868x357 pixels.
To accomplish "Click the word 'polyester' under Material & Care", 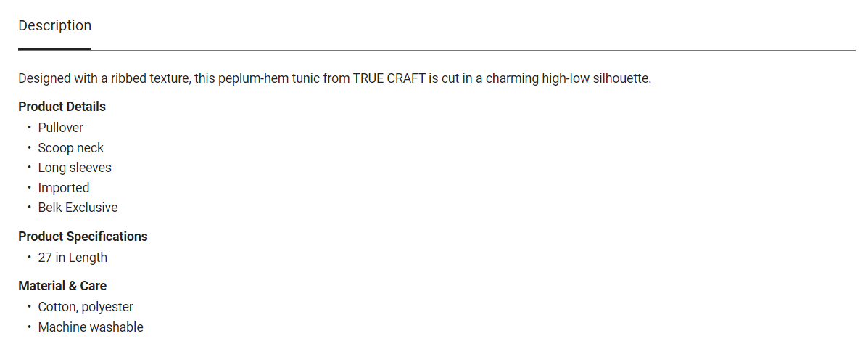I will (x=107, y=307).
